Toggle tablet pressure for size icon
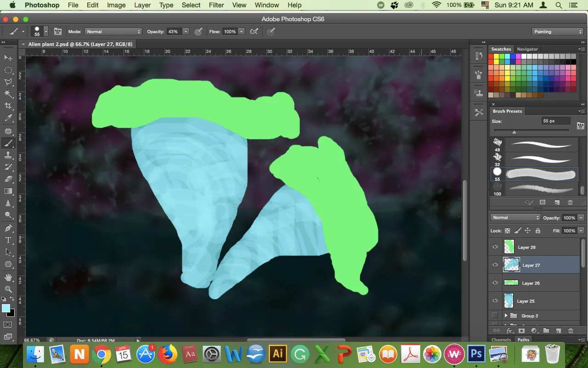Viewport: 588px width, 368px height. click(271, 32)
